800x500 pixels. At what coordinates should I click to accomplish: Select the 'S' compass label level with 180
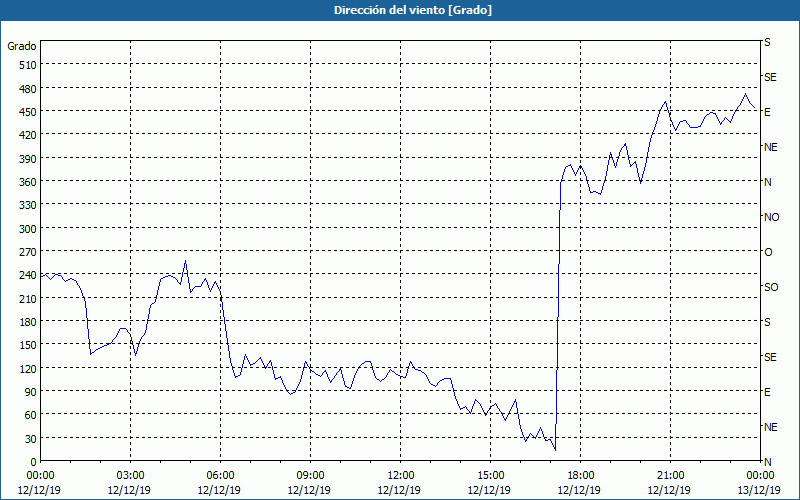click(767, 322)
